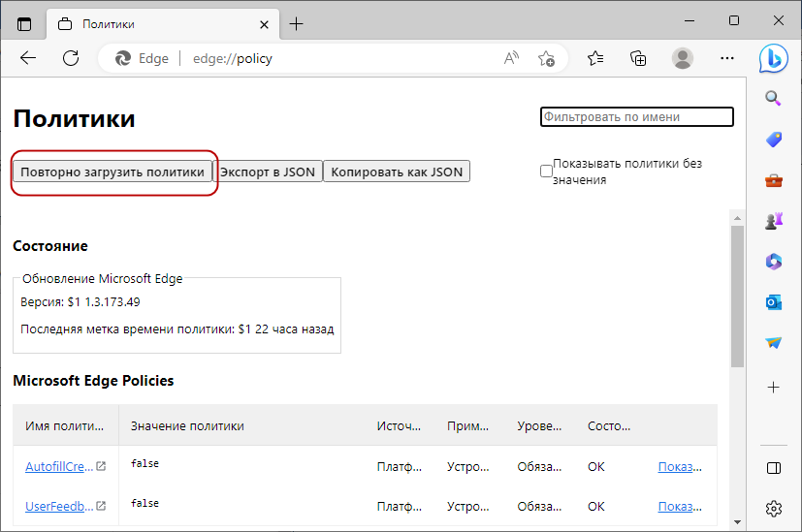
Task: Click Версия: $1 1.3.173.49 text
Action: pyautogui.click(x=80, y=302)
